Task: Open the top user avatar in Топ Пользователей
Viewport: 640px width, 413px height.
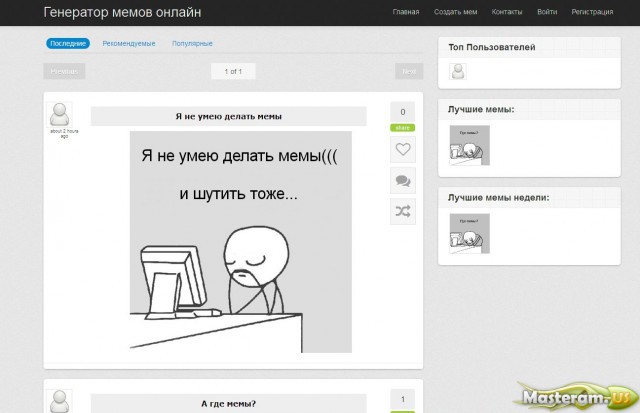Action: pos(458,71)
